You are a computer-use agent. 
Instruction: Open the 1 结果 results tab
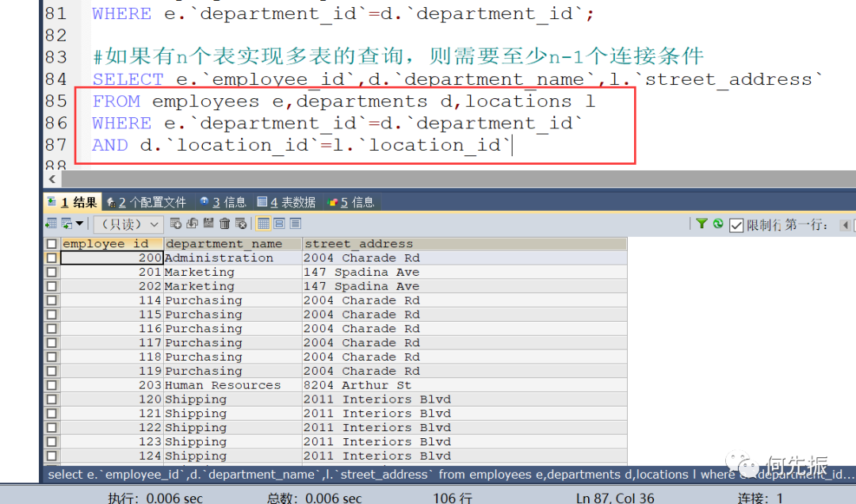(73, 203)
